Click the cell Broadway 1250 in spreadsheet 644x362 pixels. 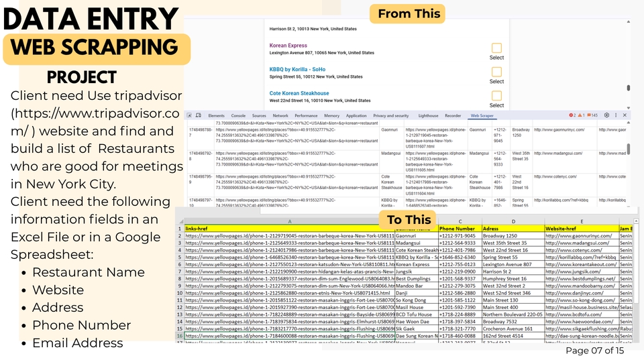coord(513,236)
